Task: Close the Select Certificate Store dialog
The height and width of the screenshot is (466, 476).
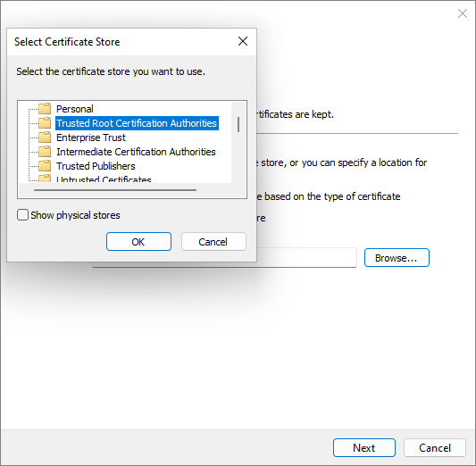Action: (243, 41)
